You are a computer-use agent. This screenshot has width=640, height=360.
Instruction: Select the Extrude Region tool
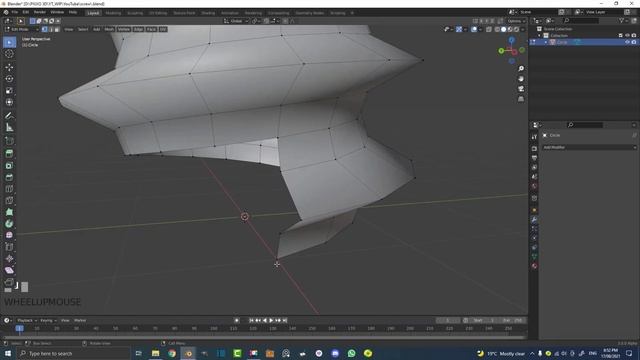(x=9, y=153)
